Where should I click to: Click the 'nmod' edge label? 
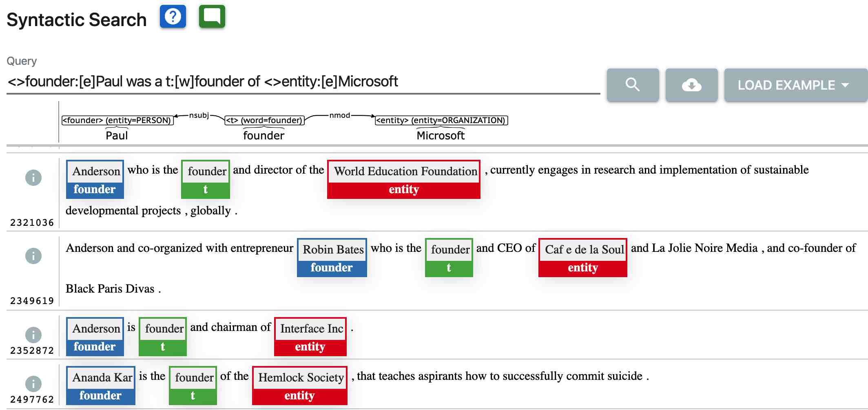[x=340, y=115]
